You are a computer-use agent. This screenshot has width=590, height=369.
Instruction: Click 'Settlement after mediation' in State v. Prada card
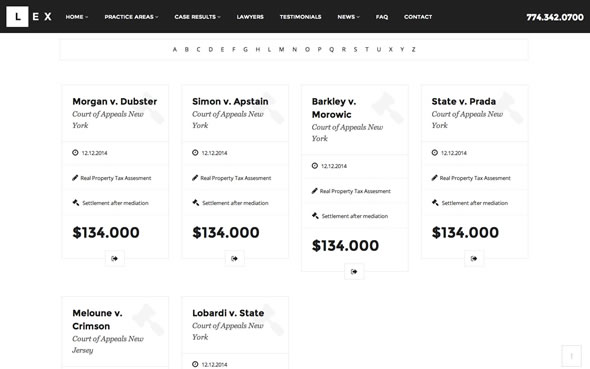point(475,203)
